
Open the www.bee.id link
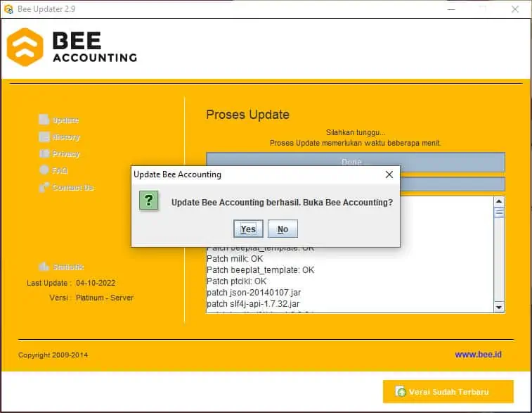(478, 355)
